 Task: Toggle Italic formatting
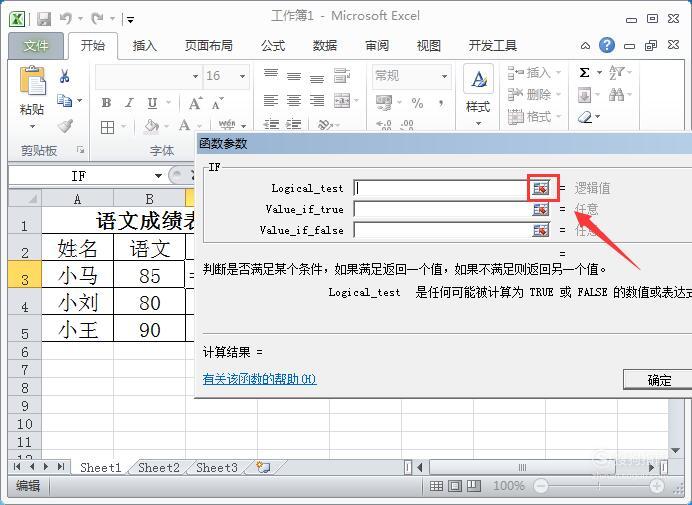click(x=129, y=103)
